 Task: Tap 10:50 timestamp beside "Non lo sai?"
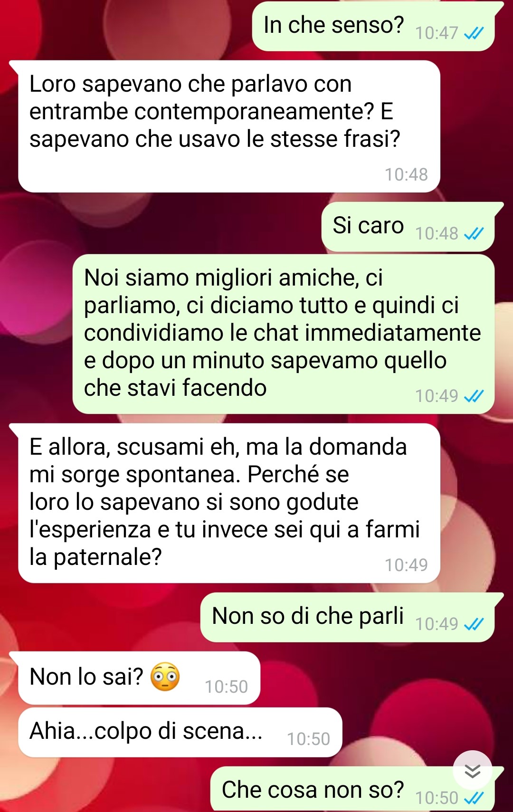(x=226, y=687)
